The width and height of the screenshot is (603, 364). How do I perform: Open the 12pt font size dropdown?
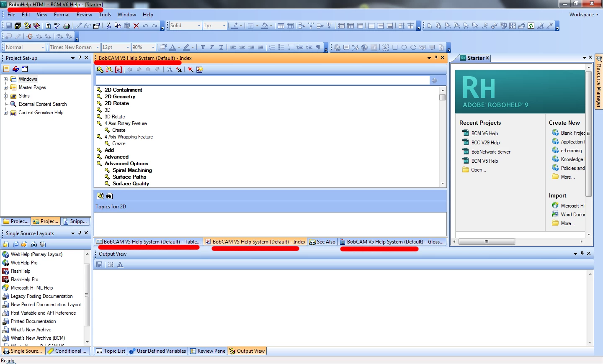click(127, 47)
